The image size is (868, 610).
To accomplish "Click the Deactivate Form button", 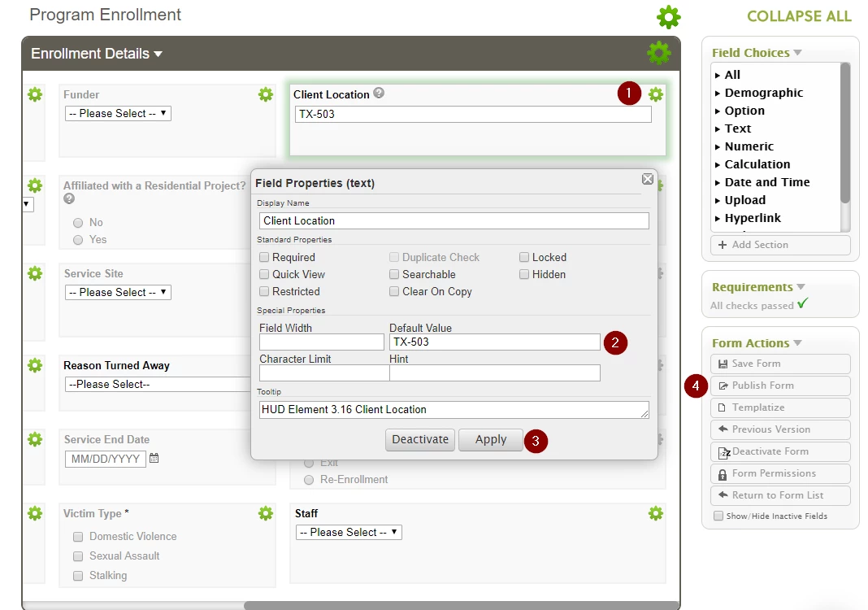I will 780,451.
